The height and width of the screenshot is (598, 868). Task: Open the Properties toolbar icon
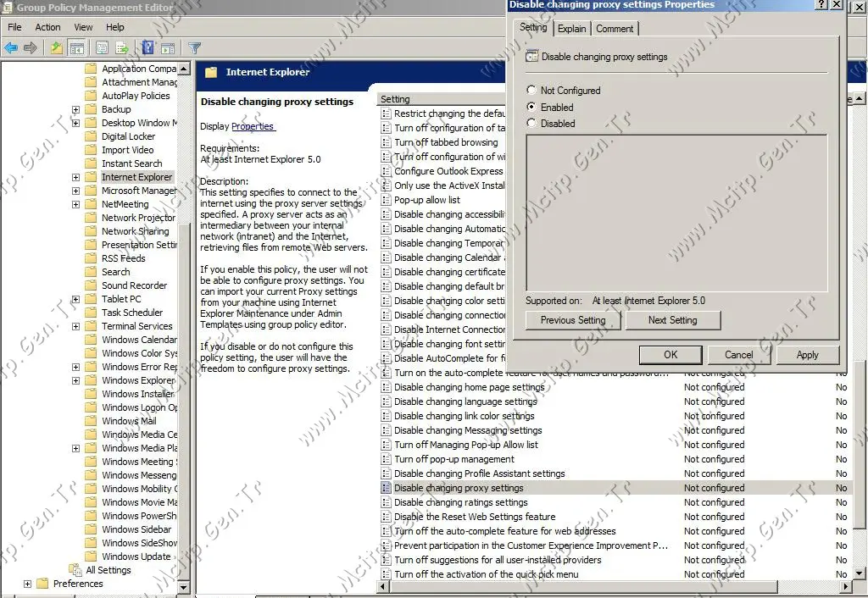coord(102,48)
